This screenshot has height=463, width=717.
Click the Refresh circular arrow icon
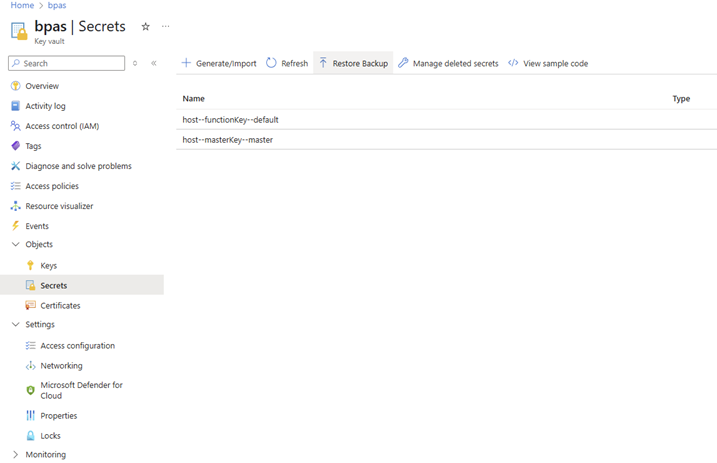271,63
